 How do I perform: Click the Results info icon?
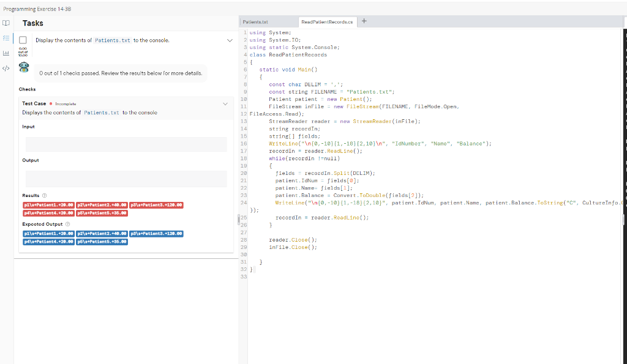tap(43, 196)
